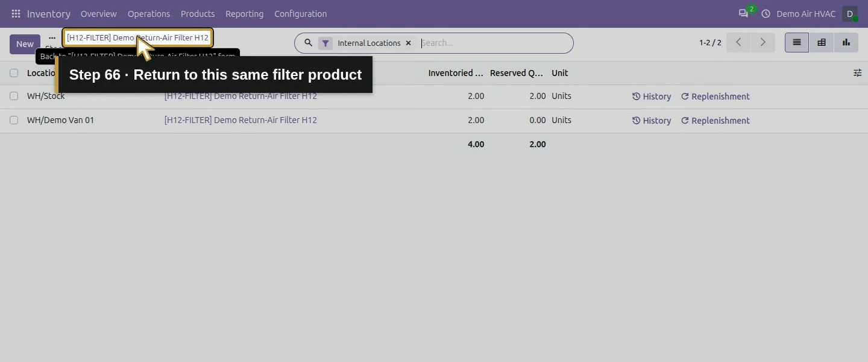Click the Inventory app title
This screenshot has width=868, height=362.
tap(49, 13)
